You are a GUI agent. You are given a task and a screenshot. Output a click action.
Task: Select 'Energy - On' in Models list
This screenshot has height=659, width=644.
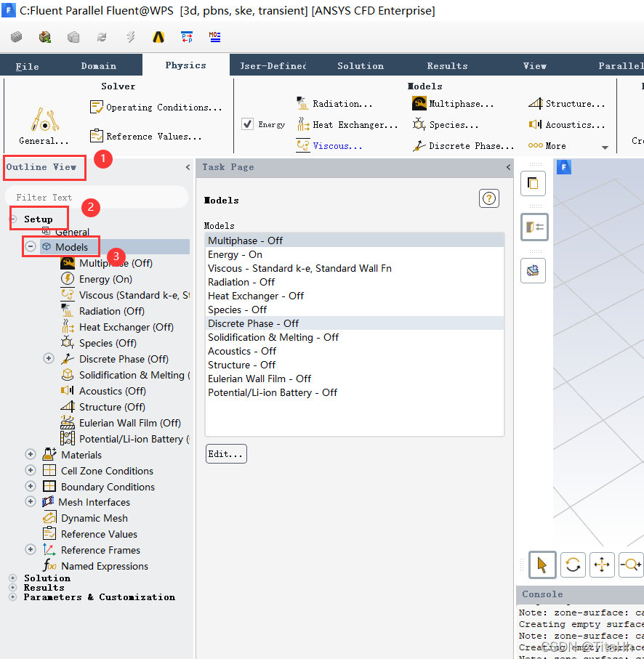click(354, 254)
